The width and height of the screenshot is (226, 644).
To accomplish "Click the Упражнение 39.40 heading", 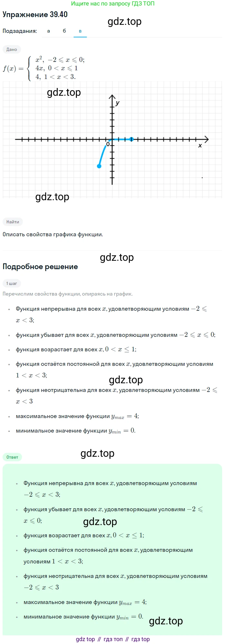I will 35,15.
